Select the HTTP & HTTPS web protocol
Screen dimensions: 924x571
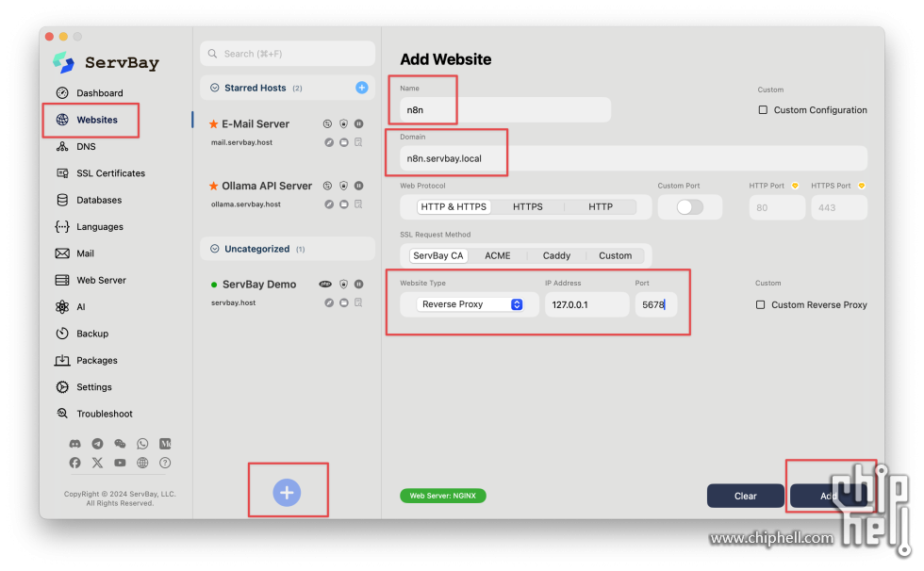pyautogui.click(x=454, y=207)
